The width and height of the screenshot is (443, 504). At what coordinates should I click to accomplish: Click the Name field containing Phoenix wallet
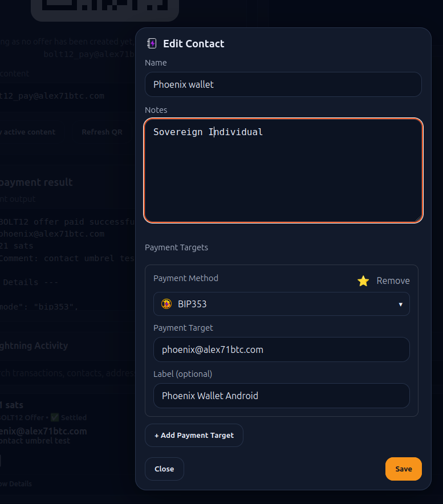pyautogui.click(x=283, y=84)
